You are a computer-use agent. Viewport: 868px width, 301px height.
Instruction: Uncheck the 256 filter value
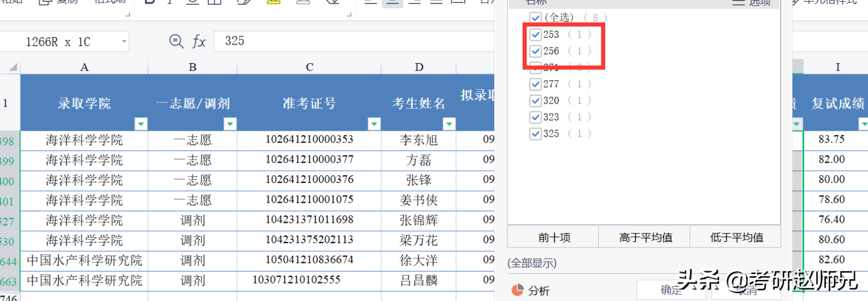[535, 51]
